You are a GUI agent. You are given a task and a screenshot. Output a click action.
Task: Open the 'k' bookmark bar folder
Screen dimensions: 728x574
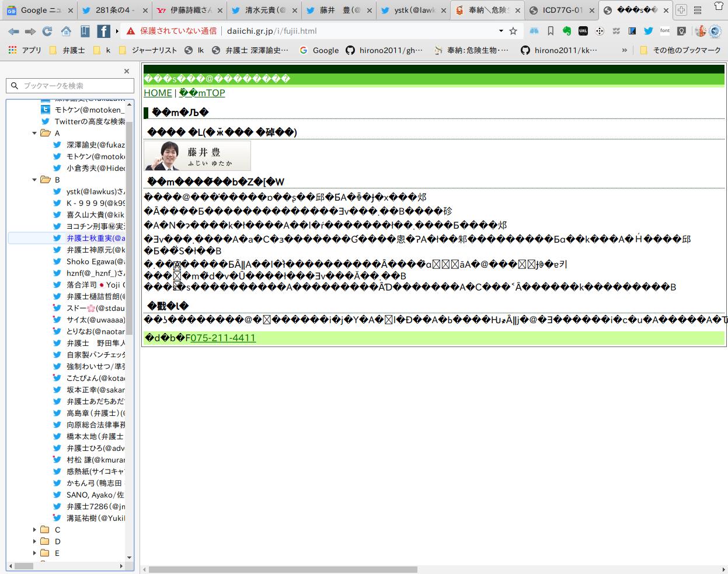pos(102,50)
